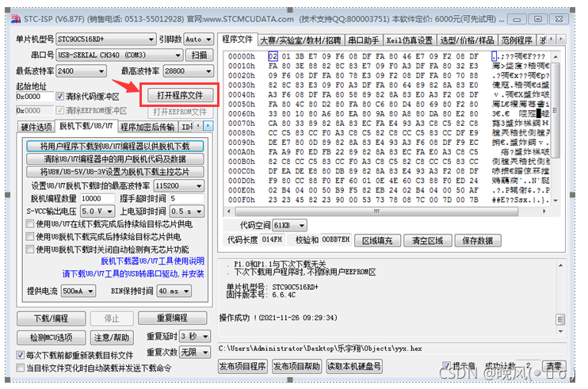Enable 使用U8/U7在线下载完成后持续给目标芯片供电
588x389 pixels.
[x=30, y=224]
